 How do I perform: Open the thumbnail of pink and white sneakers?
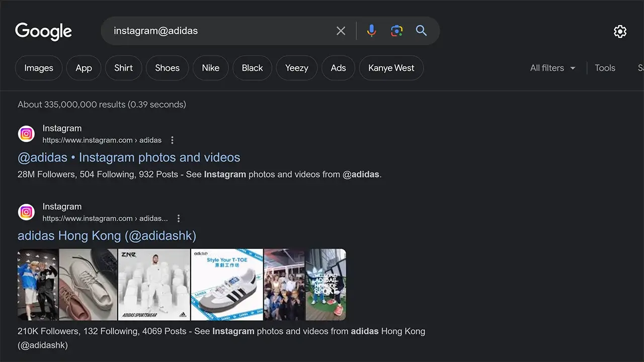click(x=88, y=285)
